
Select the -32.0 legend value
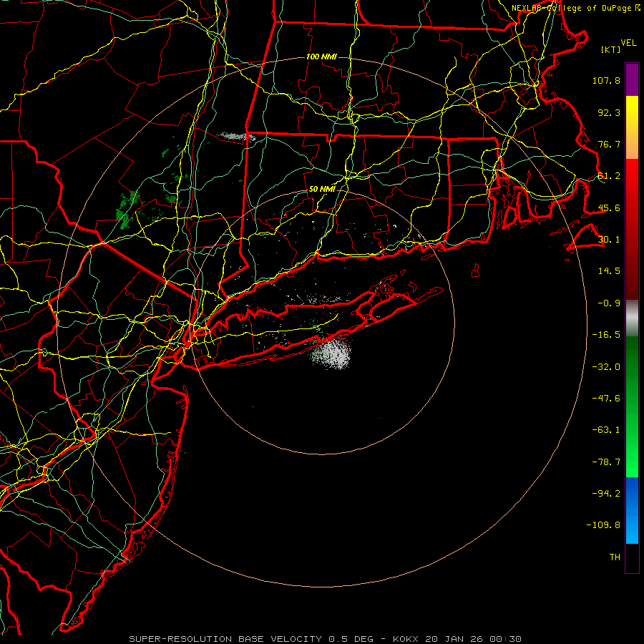(x=606, y=367)
